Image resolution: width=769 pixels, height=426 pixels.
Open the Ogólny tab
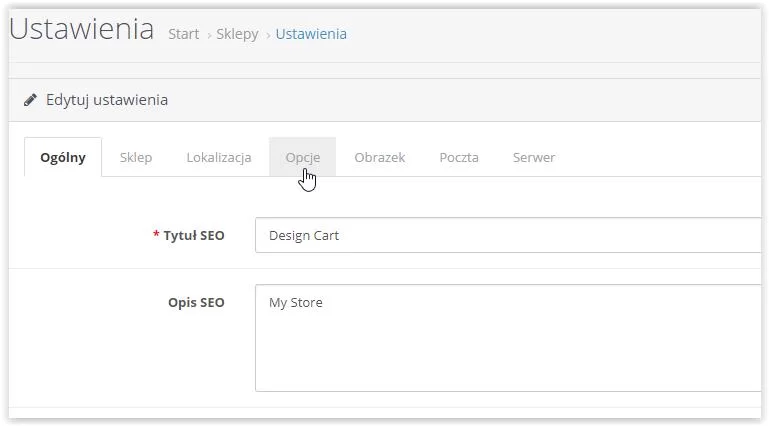(x=63, y=157)
